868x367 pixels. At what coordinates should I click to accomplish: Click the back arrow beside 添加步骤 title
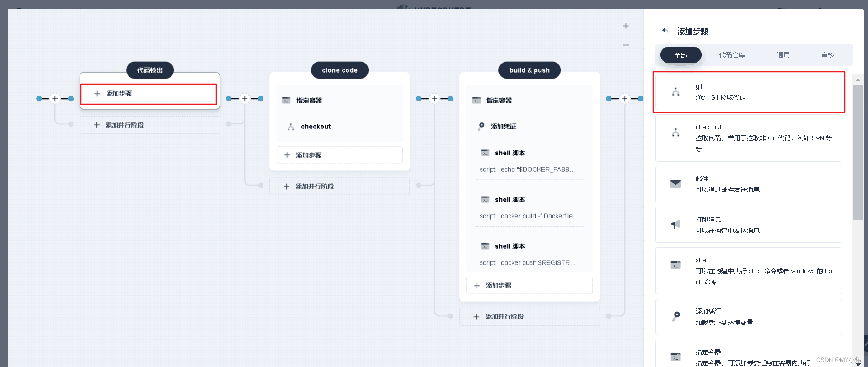pos(665,31)
